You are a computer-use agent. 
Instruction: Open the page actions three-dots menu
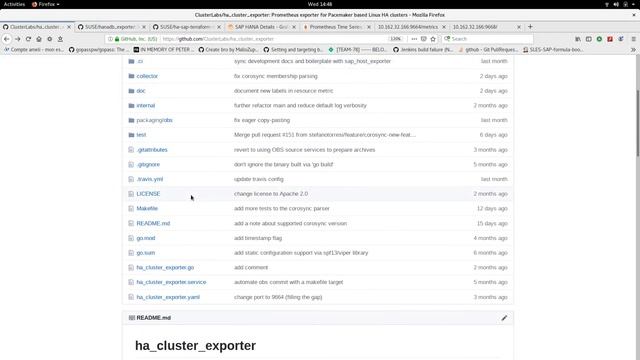pos(414,39)
